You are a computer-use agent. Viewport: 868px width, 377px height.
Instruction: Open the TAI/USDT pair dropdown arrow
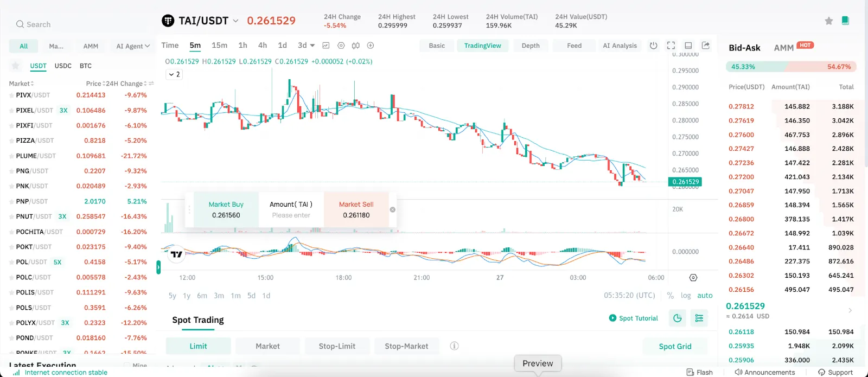pos(235,21)
